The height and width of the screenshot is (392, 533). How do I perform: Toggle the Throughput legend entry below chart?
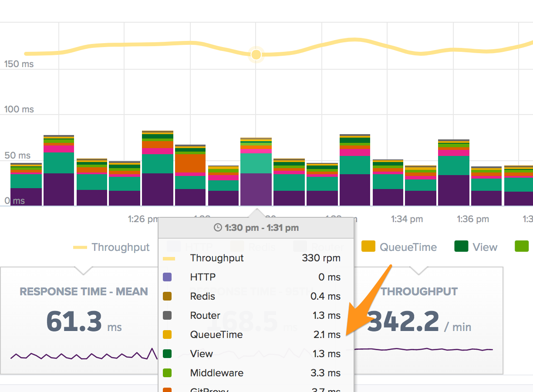pos(111,247)
